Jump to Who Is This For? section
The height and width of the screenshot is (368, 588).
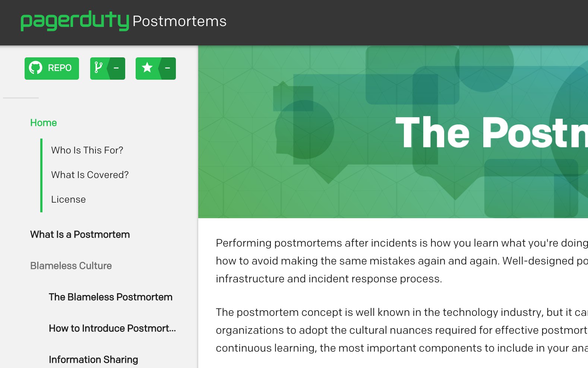(87, 150)
